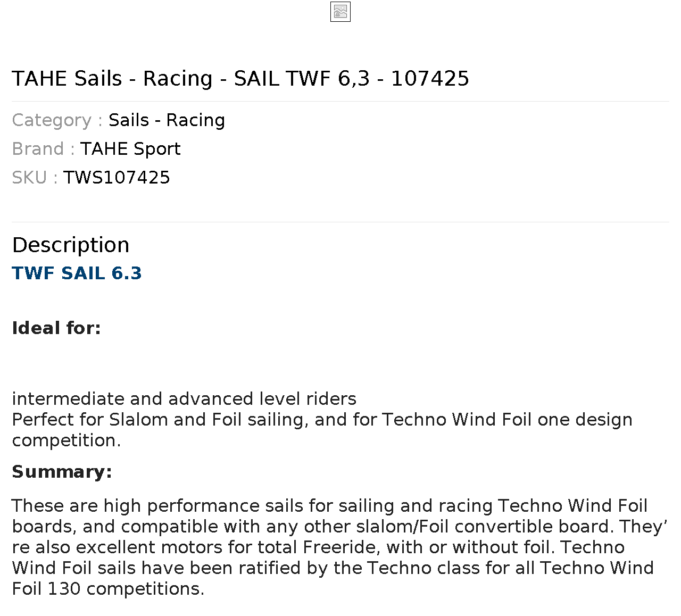Click the divider line under the product title

340,101
